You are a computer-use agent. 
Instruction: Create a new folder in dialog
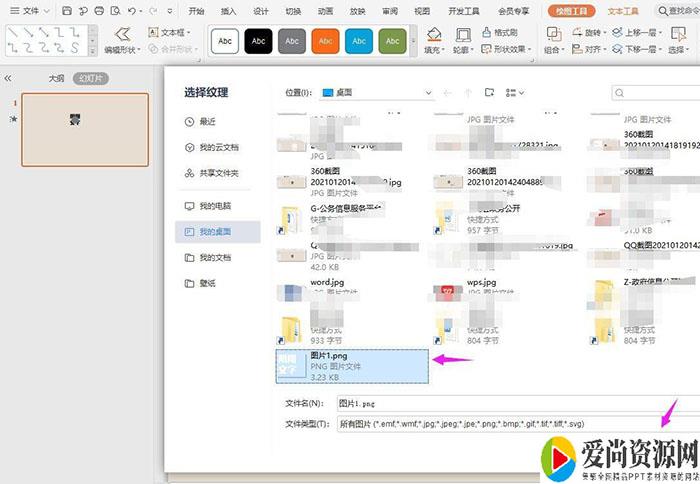(490, 93)
